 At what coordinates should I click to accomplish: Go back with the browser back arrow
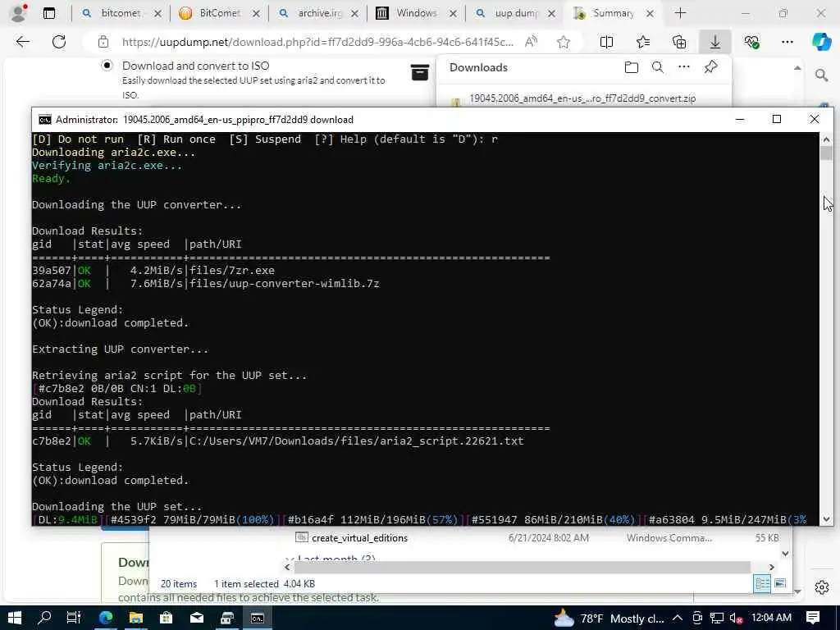tap(22, 41)
